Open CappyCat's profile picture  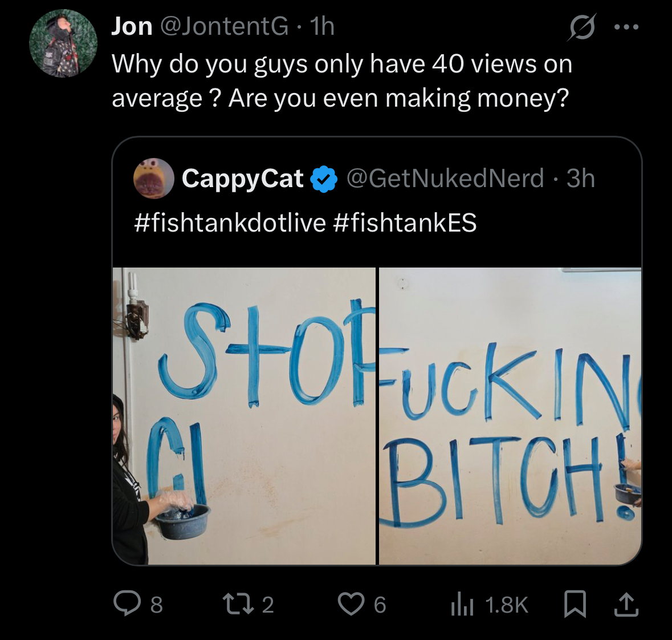154,179
